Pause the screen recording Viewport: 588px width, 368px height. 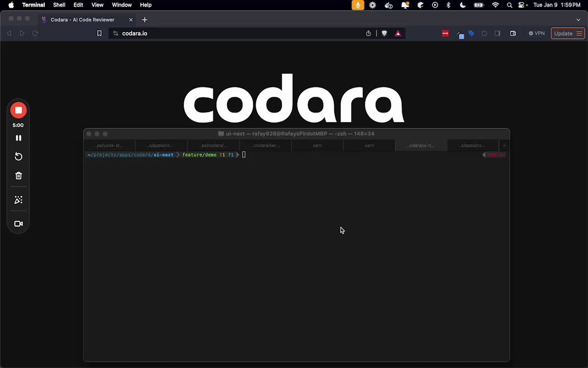point(18,137)
